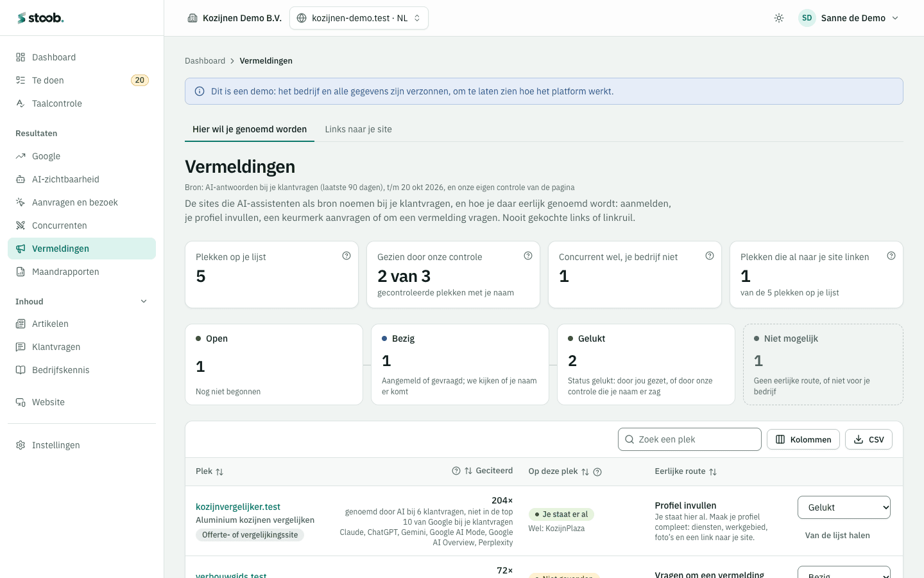Open Sanne de Demo user menu
Image resolution: width=924 pixels, height=578 pixels.
click(x=849, y=18)
